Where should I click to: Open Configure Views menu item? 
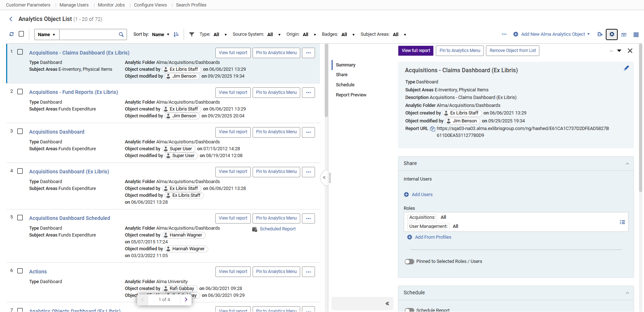pos(150,5)
